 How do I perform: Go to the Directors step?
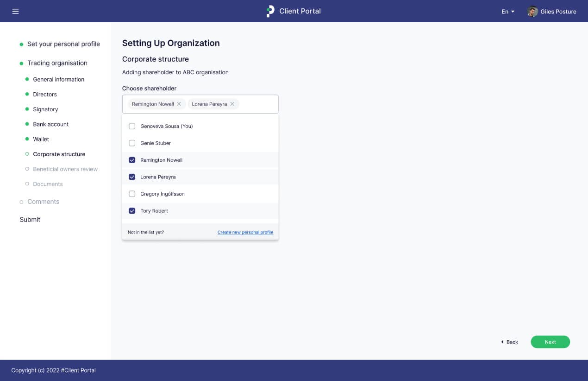click(x=45, y=95)
